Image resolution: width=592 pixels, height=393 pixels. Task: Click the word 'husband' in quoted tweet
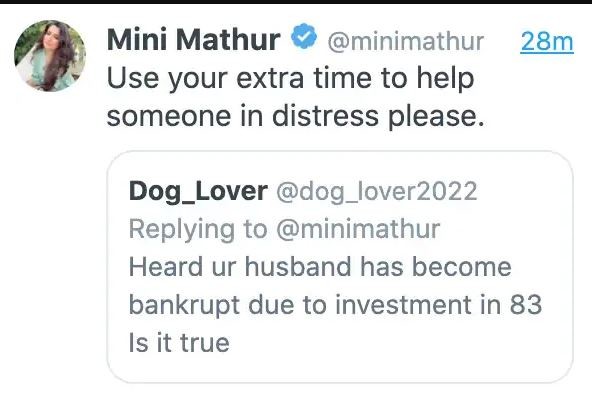[x=298, y=267]
